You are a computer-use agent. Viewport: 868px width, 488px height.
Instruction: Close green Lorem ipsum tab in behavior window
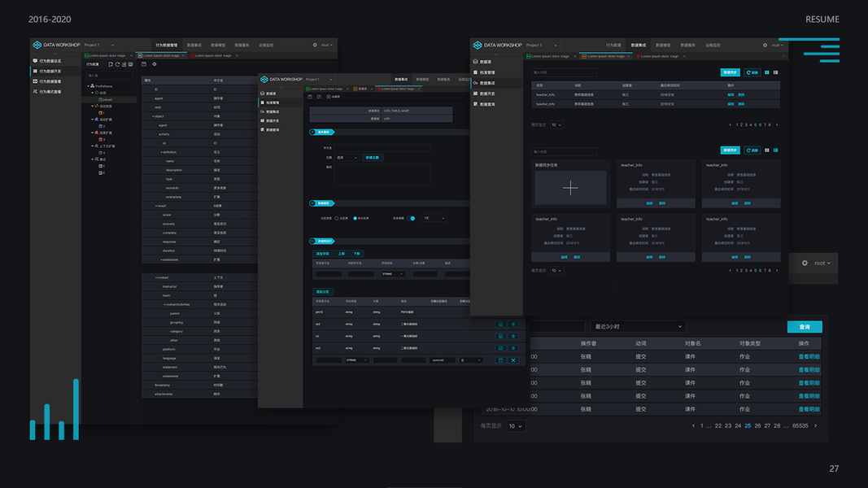pyautogui.click(x=131, y=56)
